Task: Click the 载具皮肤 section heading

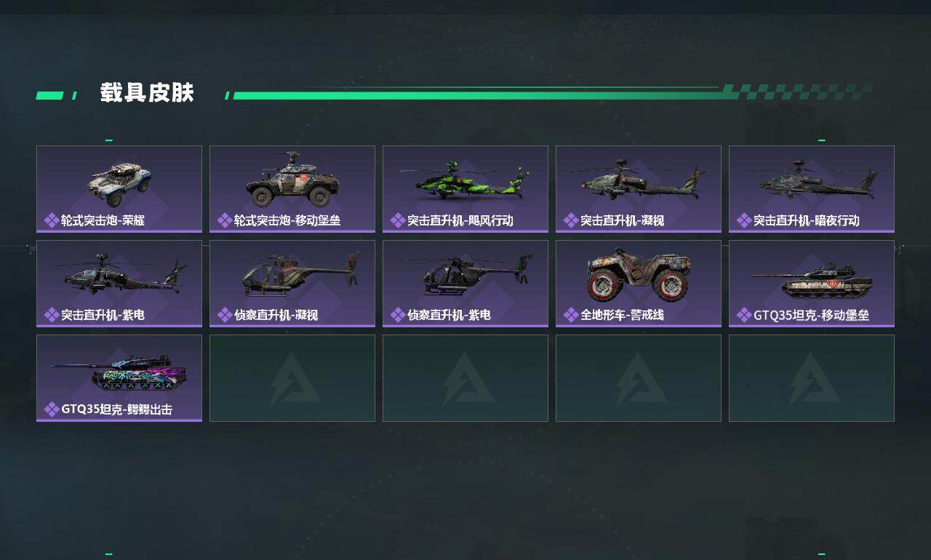Action: point(147,93)
